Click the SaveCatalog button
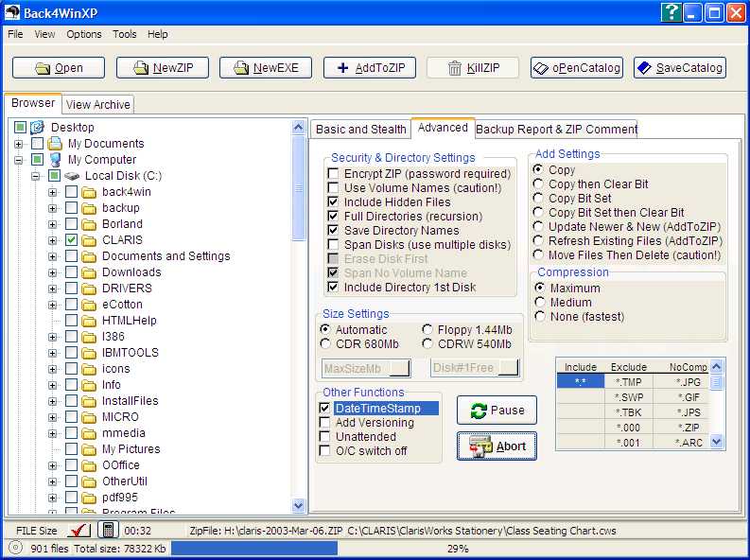Viewport: 750px width, 560px height. [680, 68]
